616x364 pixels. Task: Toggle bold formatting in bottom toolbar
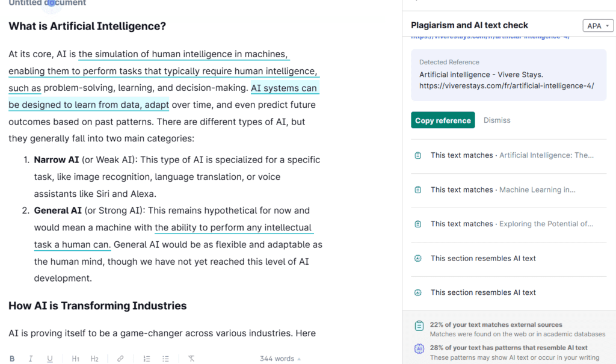pos(12,359)
